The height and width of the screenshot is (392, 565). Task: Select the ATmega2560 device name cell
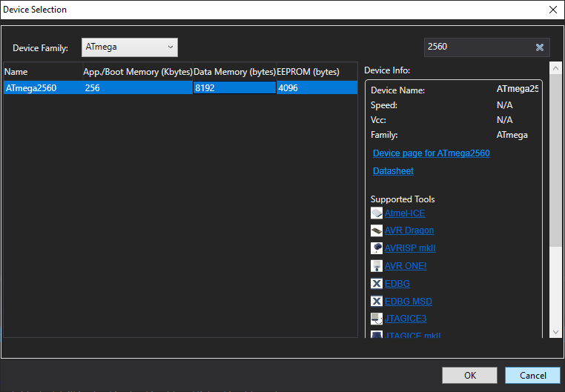(x=43, y=88)
